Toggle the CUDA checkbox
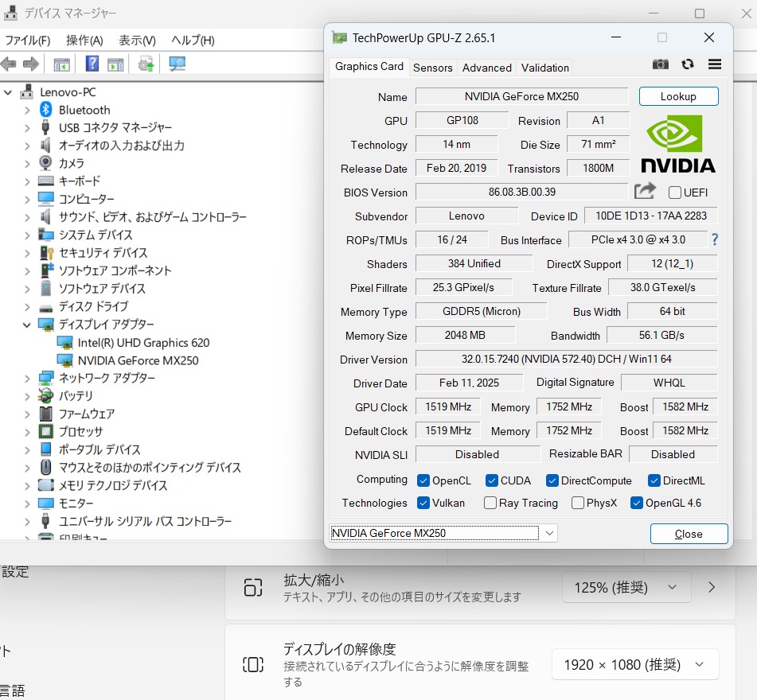Viewport: 757px width, 700px height. click(491, 480)
